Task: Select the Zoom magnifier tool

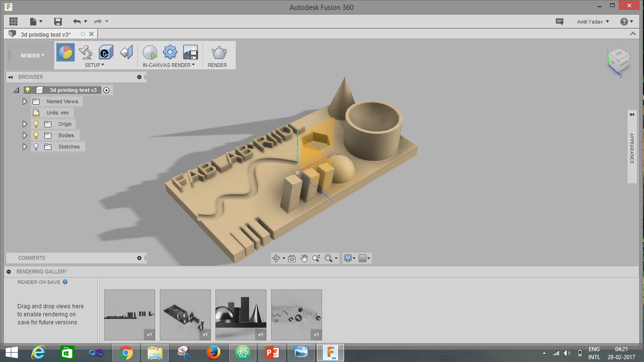Action: click(316, 258)
